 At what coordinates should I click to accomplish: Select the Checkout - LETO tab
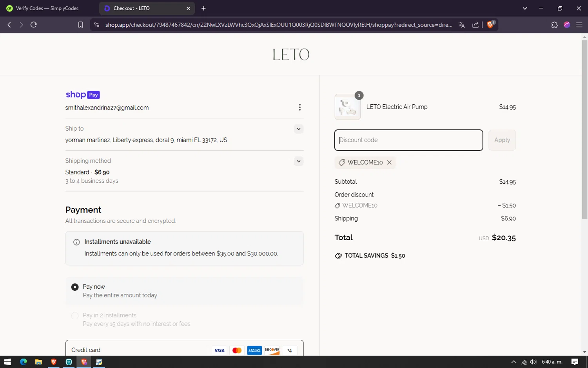coord(147,8)
